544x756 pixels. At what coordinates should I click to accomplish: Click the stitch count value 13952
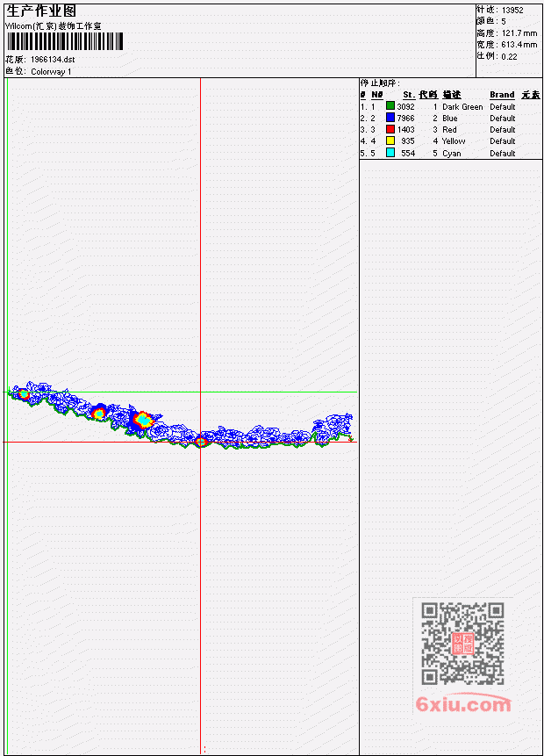[x=512, y=11]
